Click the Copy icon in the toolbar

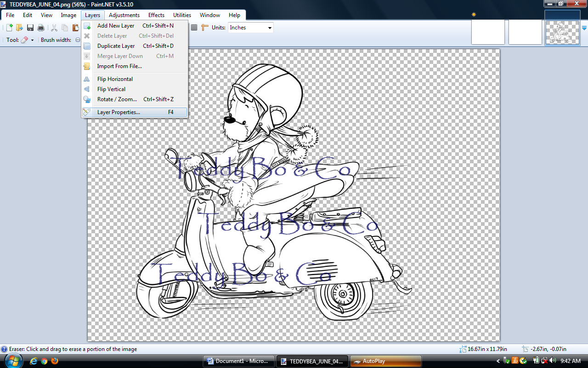coord(65,28)
